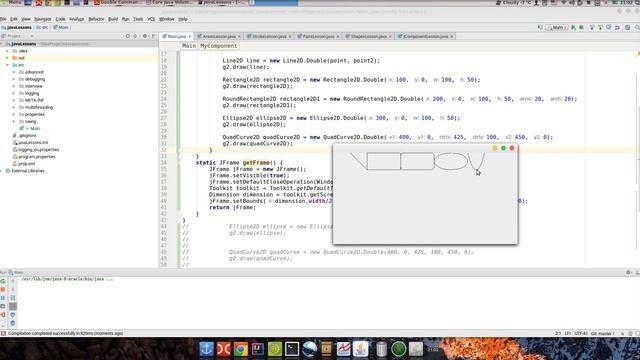Open the Navigate menu
This screenshot has width=640, height=360.
[x=42, y=19]
